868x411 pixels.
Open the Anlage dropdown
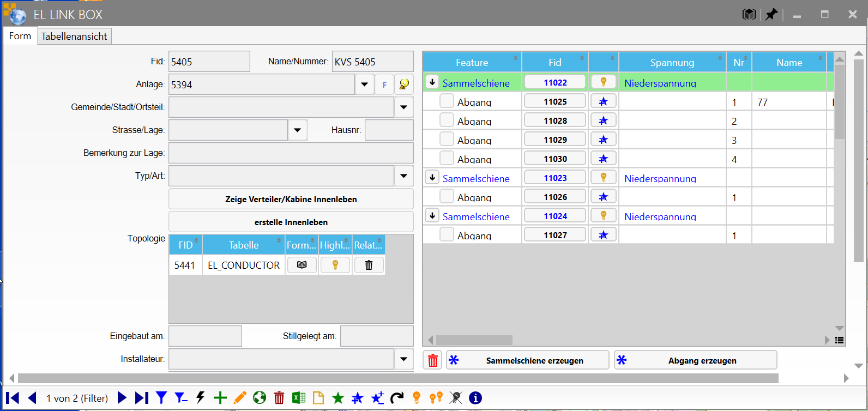pyautogui.click(x=364, y=84)
